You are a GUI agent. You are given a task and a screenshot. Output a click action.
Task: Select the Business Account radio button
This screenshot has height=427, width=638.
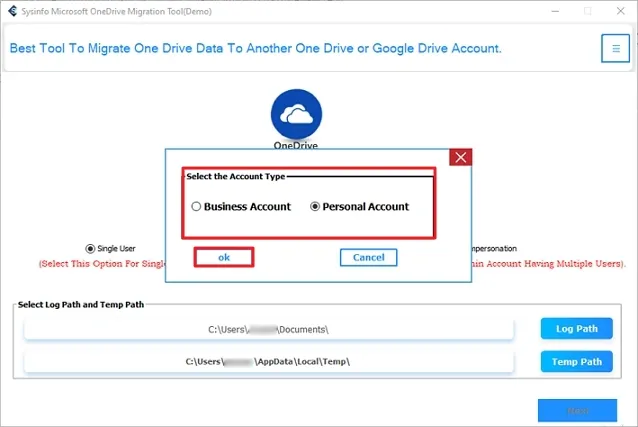click(x=196, y=206)
